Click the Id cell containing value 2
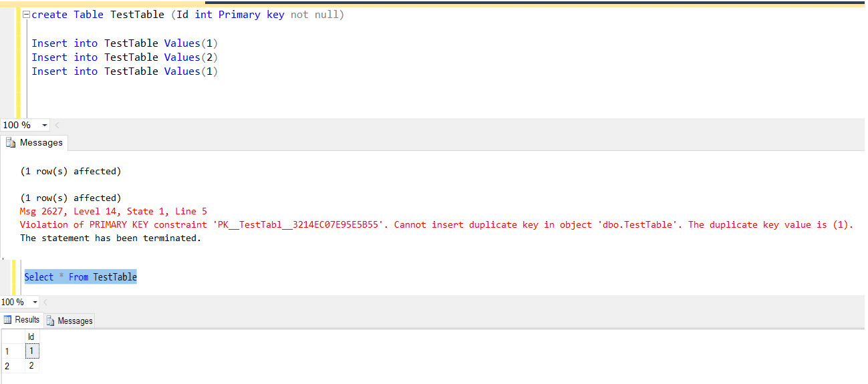 pyautogui.click(x=31, y=366)
